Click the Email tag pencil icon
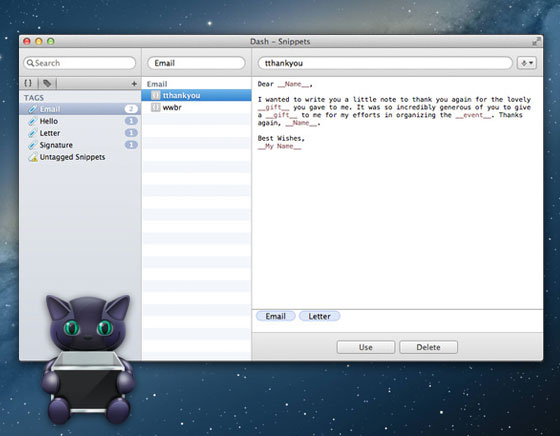This screenshot has width=560, height=436. pyautogui.click(x=32, y=109)
